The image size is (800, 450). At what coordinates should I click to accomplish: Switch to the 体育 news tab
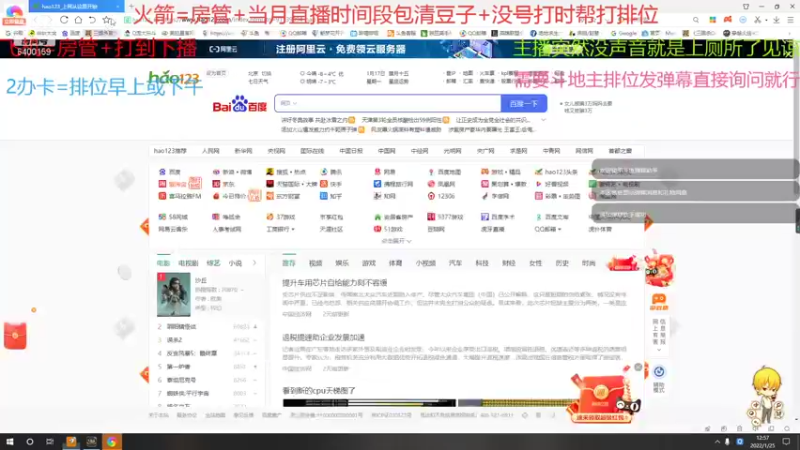pos(395,263)
